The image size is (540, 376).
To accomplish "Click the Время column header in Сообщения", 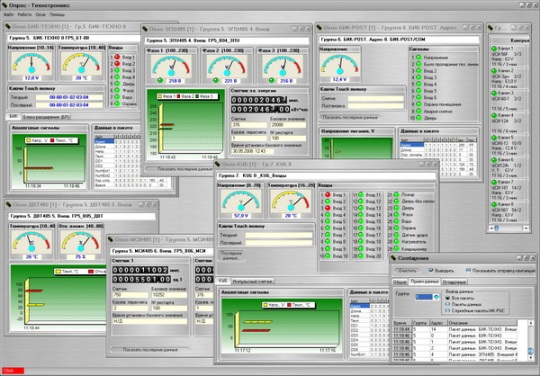I will [x=402, y=323].
